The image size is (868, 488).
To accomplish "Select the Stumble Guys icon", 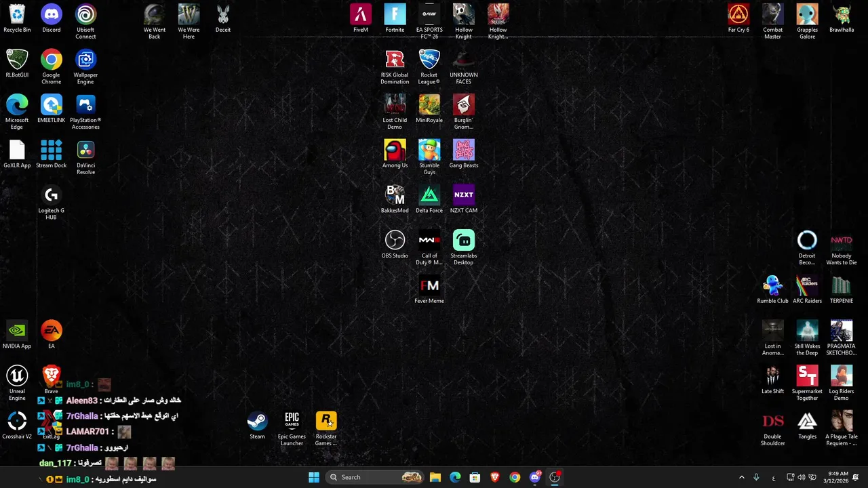I will pyautogui.click(x=429, y=157).
